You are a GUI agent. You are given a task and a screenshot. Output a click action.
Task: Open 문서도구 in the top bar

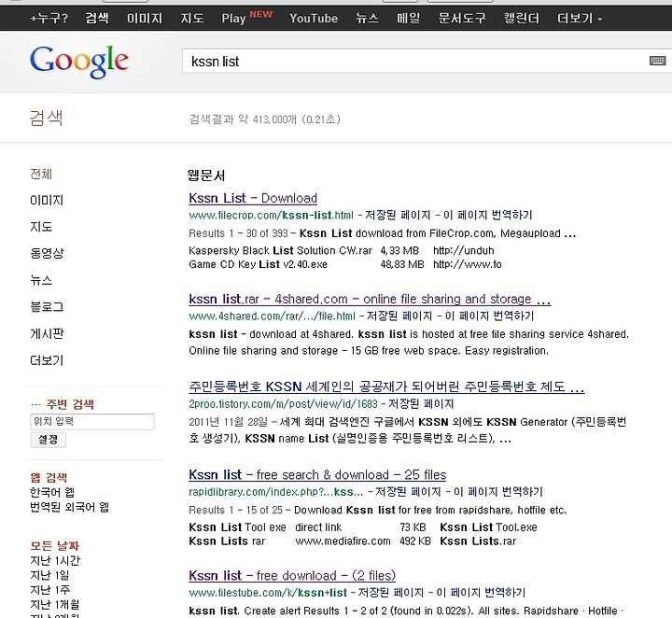pyautogui.click(x=462, y=18)
